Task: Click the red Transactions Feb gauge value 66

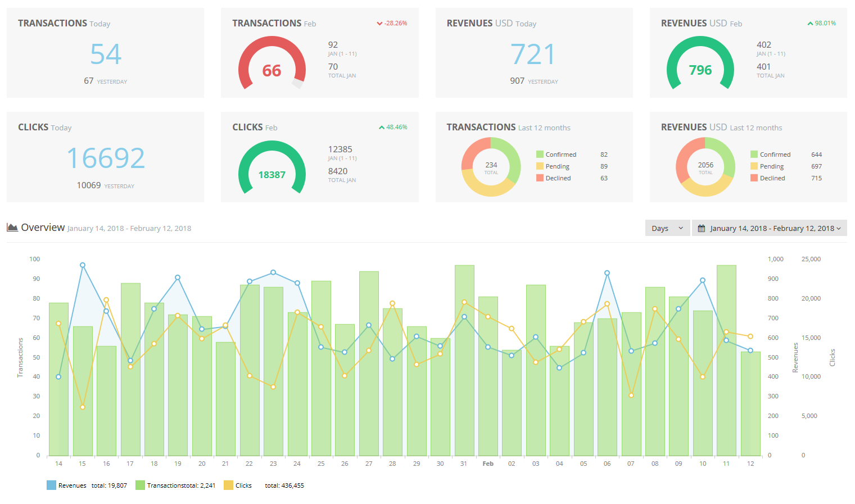Action: (272, 71)
